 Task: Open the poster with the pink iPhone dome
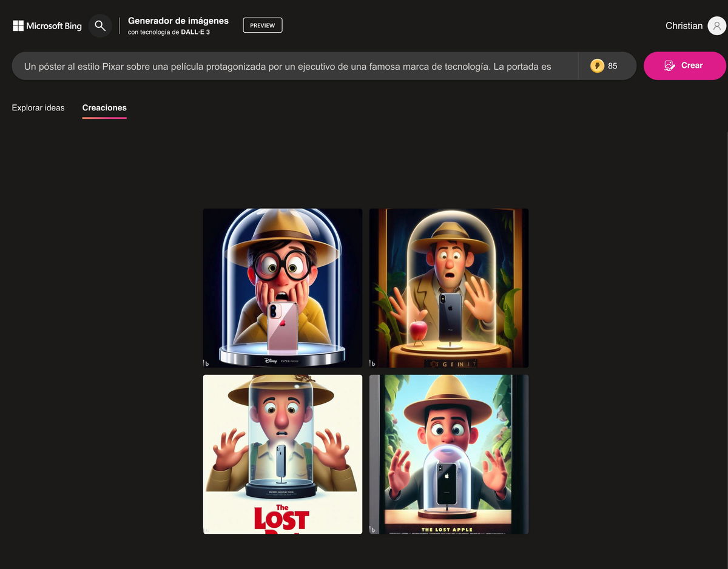[x=282, y=288]
